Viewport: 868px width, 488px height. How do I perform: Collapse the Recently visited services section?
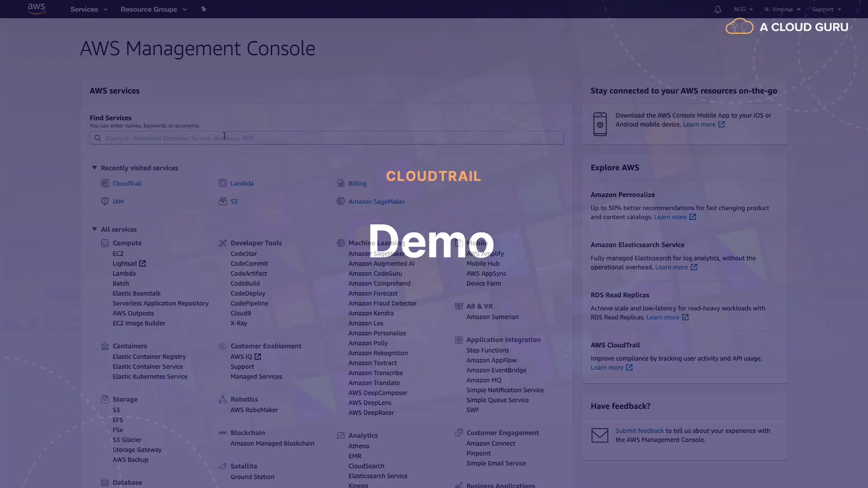pos(94,168)
